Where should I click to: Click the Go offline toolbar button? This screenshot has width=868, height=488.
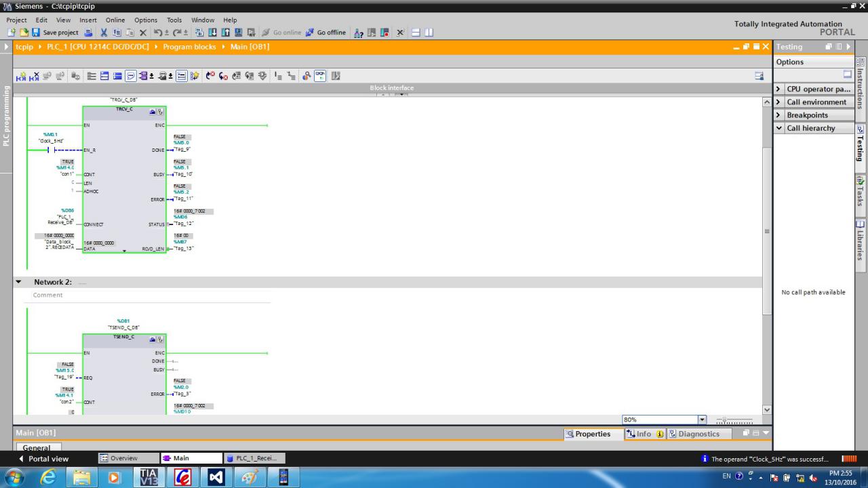(325, 33)
